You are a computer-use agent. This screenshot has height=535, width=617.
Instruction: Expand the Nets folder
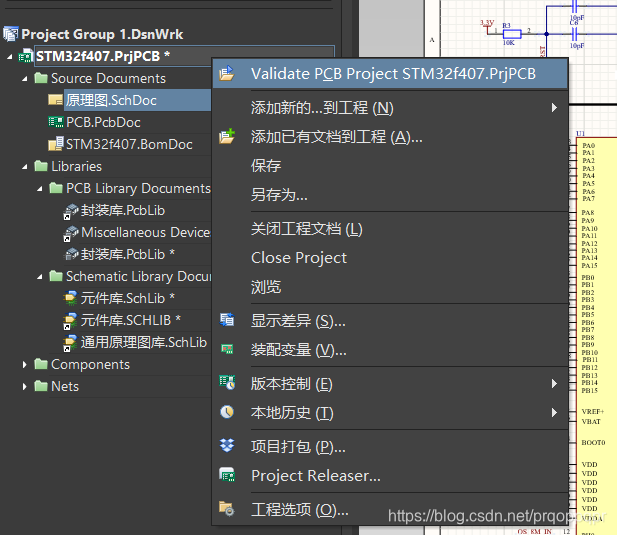coord(26,387)
